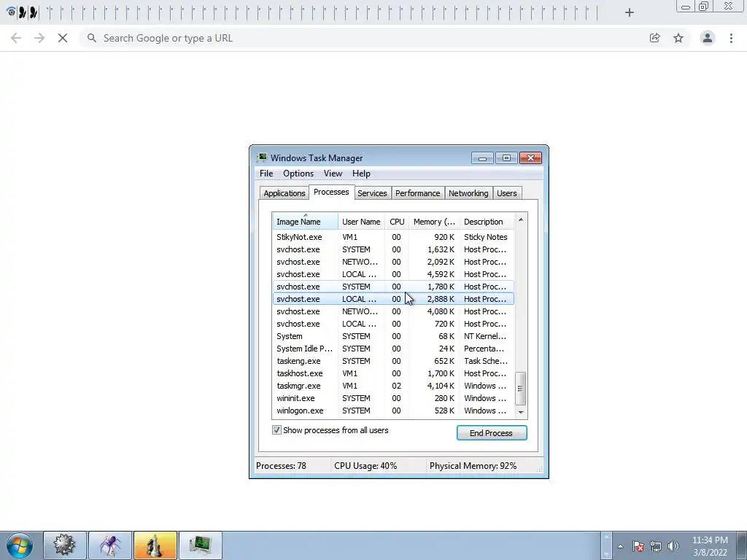Select the wininit.exe process row
Screen dimensions: 747x560
click(393, 398)
